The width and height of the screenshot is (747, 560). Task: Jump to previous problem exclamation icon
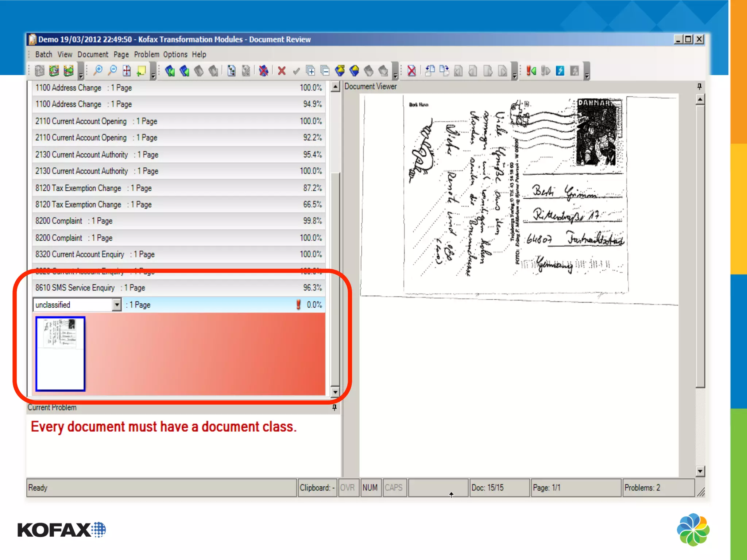point(531,71)
